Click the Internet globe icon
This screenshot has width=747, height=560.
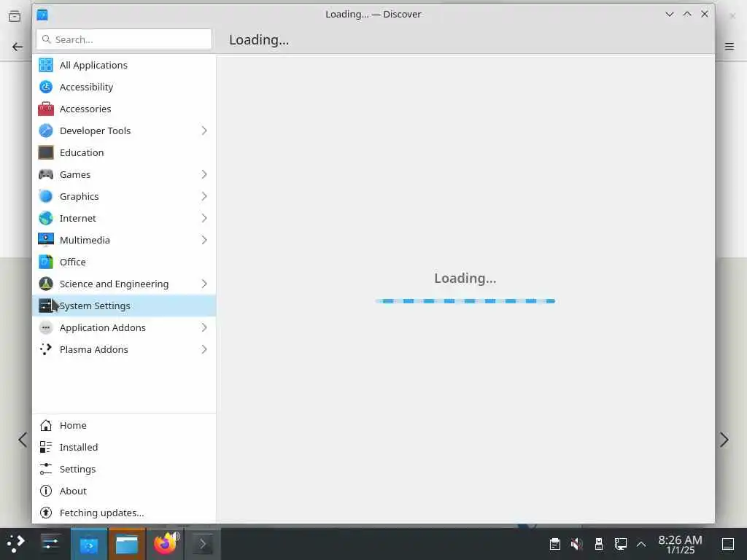(46, 219)
